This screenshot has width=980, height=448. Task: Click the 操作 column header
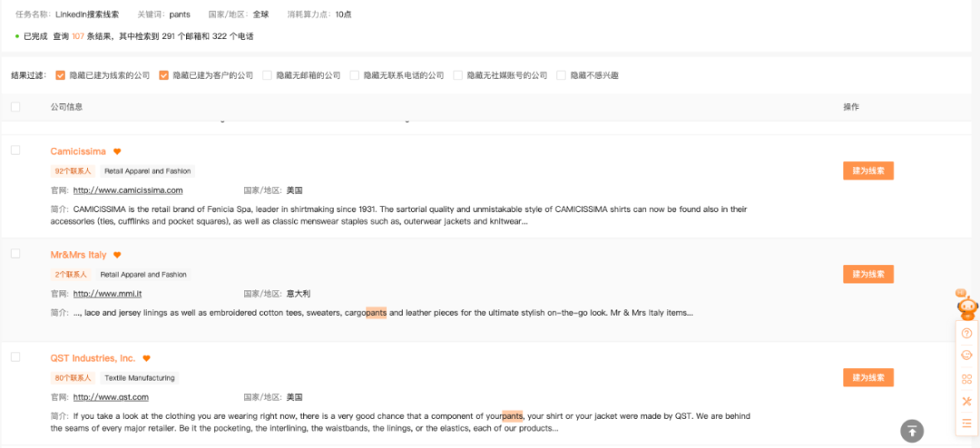(x=850, y=107)
